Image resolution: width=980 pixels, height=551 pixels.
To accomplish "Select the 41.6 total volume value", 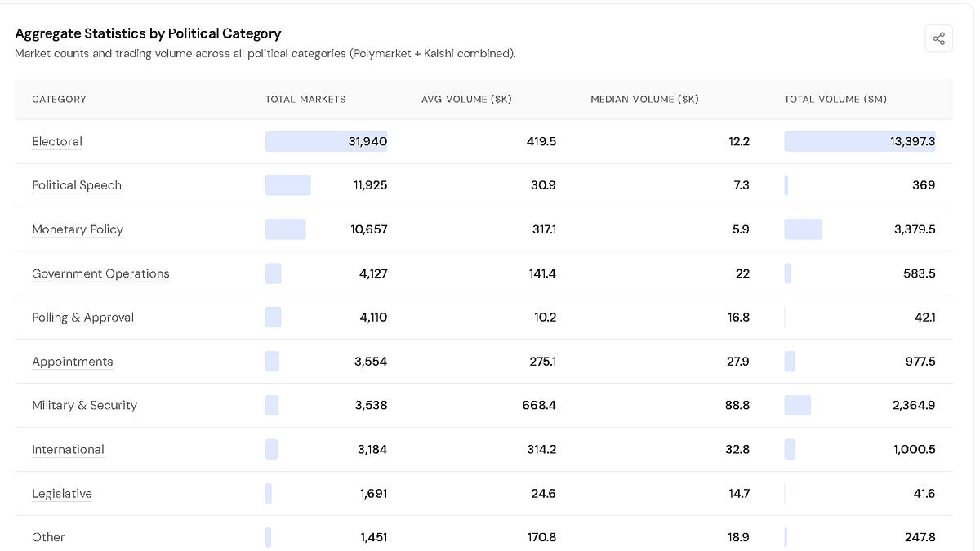I will [925, 493].
